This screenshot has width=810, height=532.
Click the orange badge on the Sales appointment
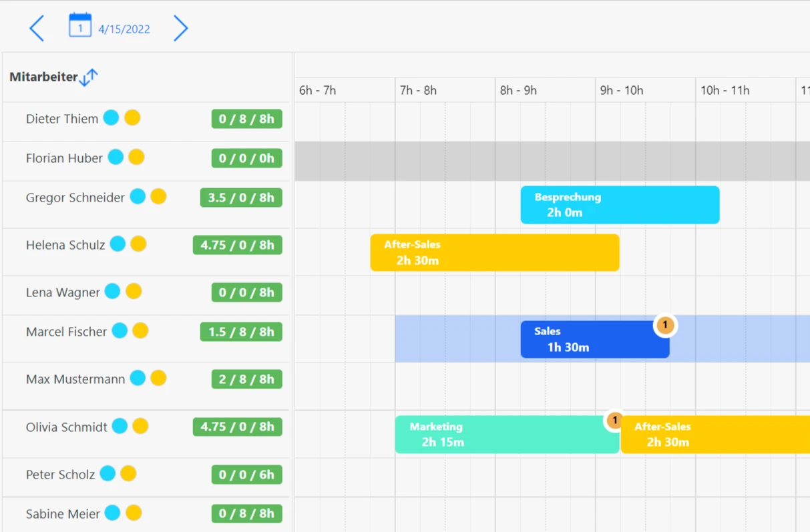pyautogui.click(x=664, y=325)
